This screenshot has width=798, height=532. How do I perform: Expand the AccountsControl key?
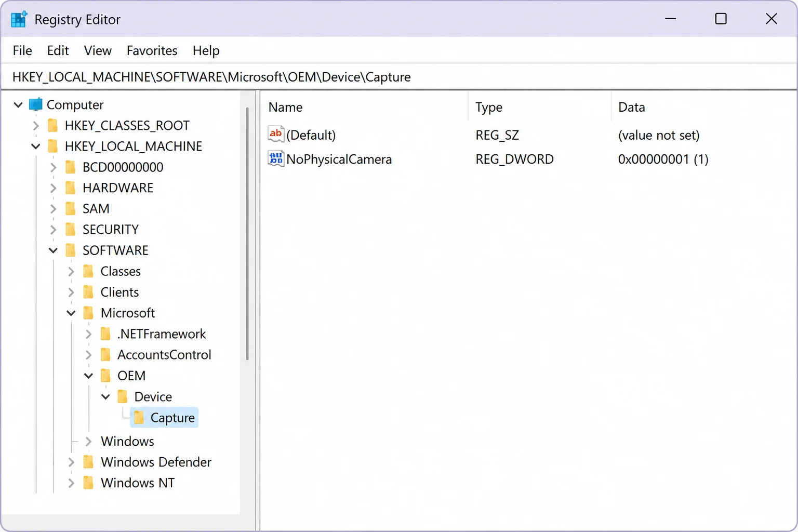[88, 354]
